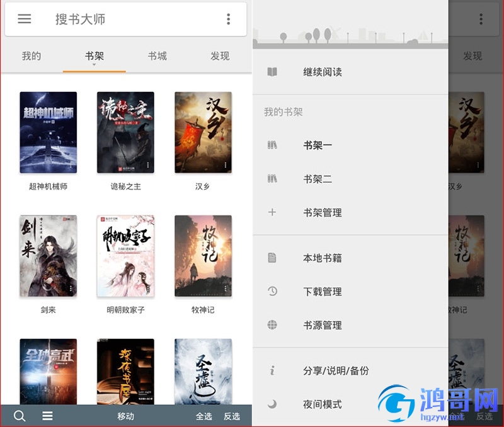Open the 汉乡 book cover on left screen

pyautogui.click(x=203, y=132)
